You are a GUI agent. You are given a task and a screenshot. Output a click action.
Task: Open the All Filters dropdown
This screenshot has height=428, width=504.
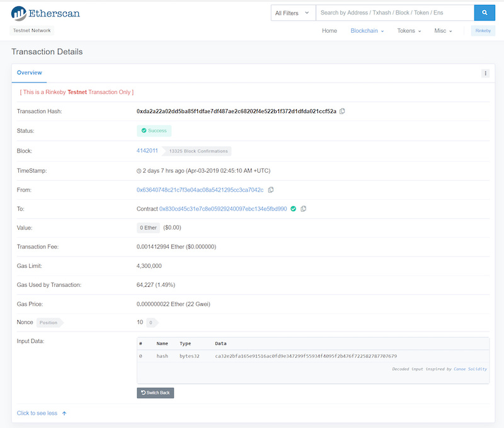pos(293,13)
